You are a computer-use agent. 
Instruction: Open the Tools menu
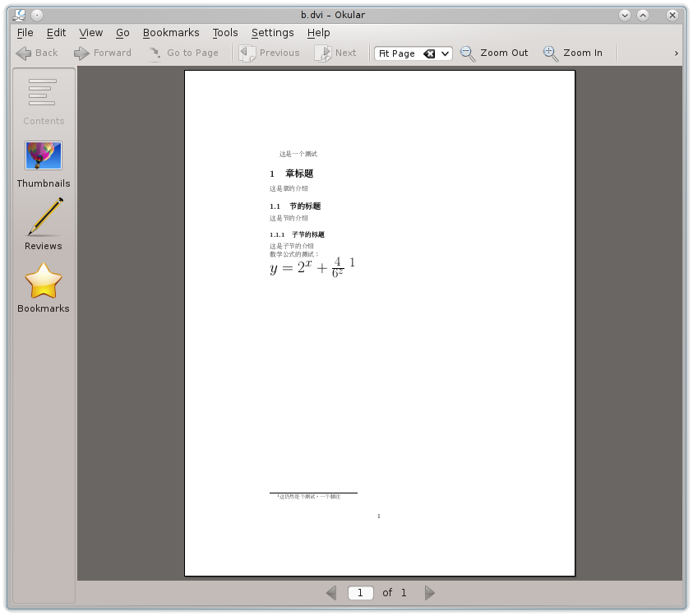(224, 33)
